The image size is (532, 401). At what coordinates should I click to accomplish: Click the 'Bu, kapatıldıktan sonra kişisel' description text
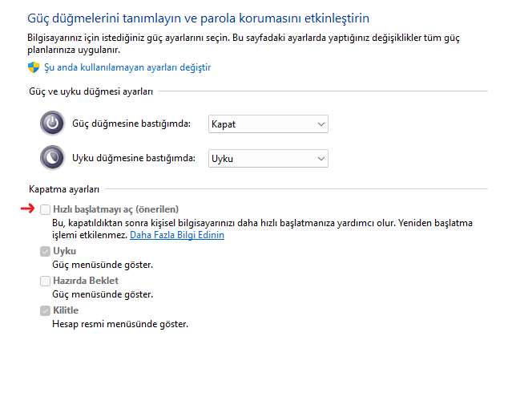[x=262, y=229]
